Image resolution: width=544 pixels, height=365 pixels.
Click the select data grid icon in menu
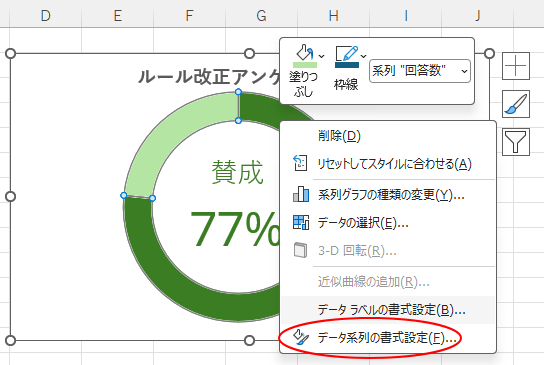pos(301,222)
